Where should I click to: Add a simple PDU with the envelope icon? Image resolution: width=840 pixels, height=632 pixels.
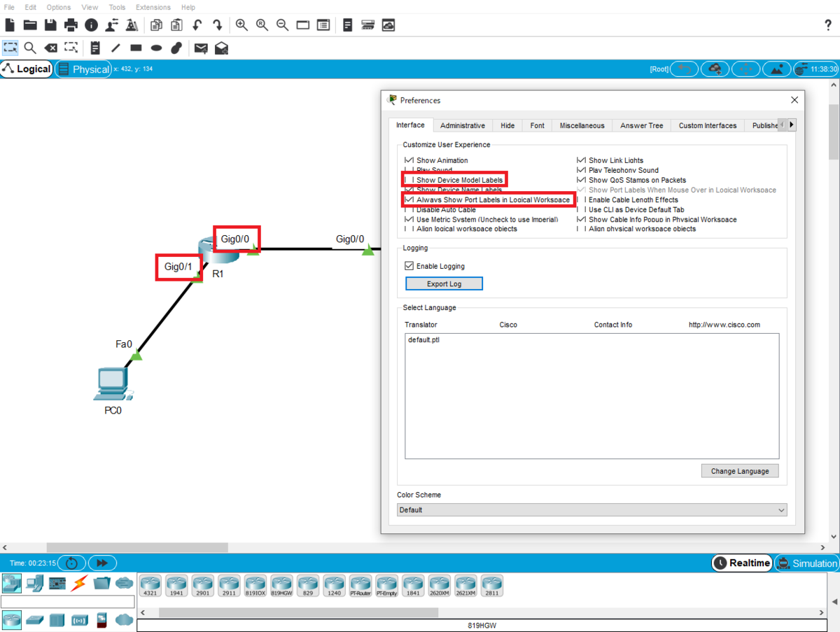pos(201,48)
